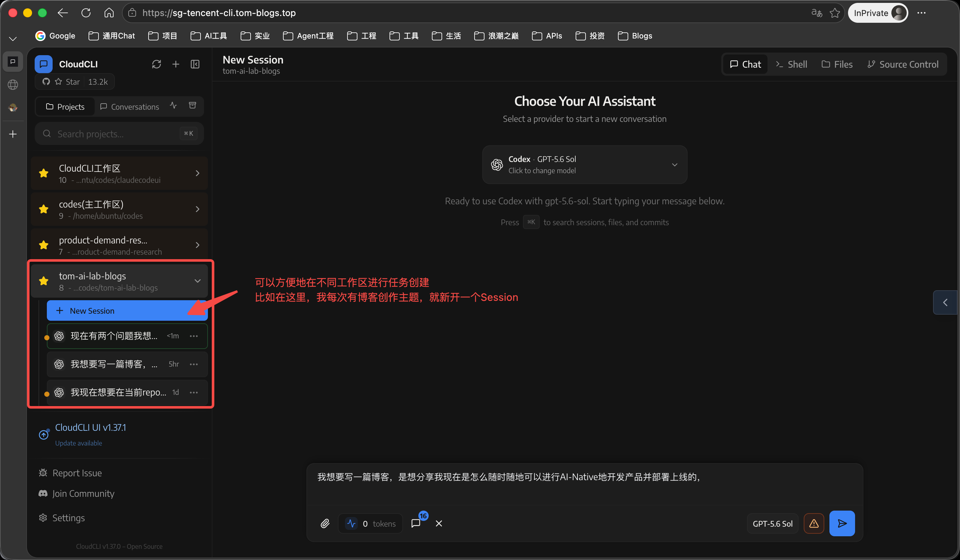Viewport: 960px width, 560px height.
Task: Open the browser more options menu
Action: pos(921,13)
